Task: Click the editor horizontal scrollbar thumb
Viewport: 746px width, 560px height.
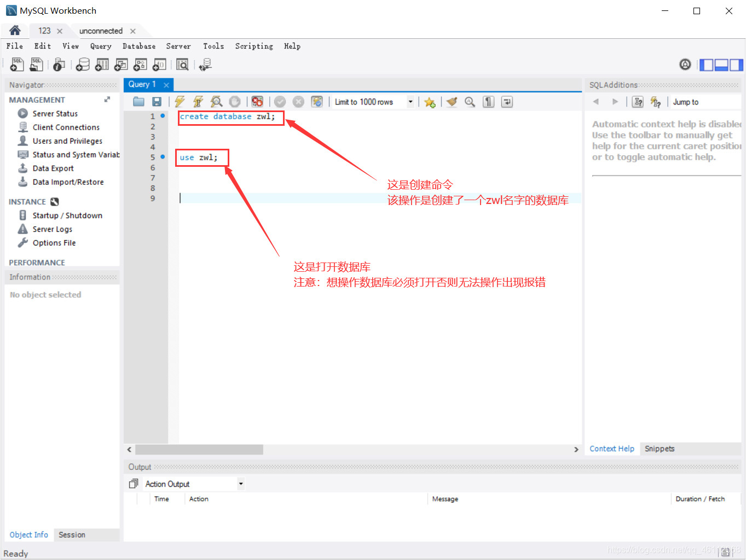Action: [x=199, y=450]
